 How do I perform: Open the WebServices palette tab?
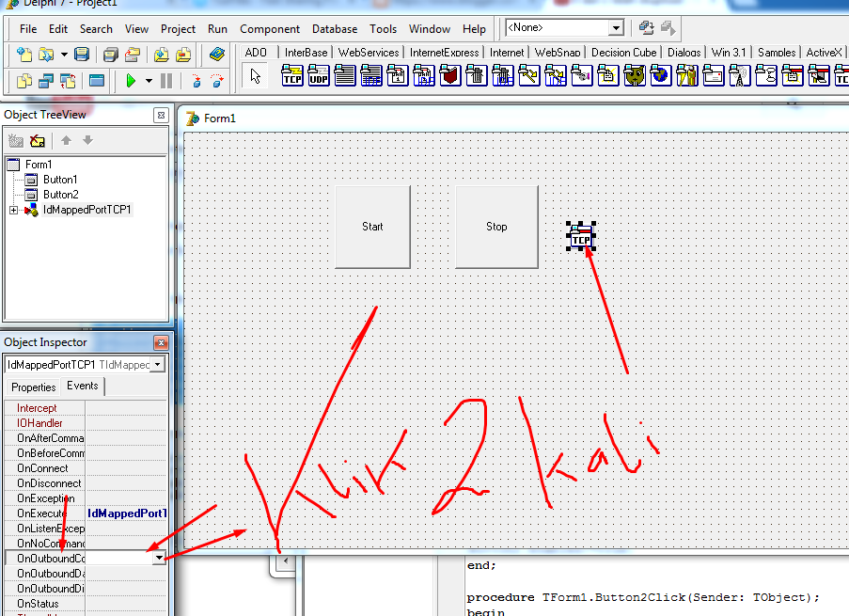(x=369, y=53)
